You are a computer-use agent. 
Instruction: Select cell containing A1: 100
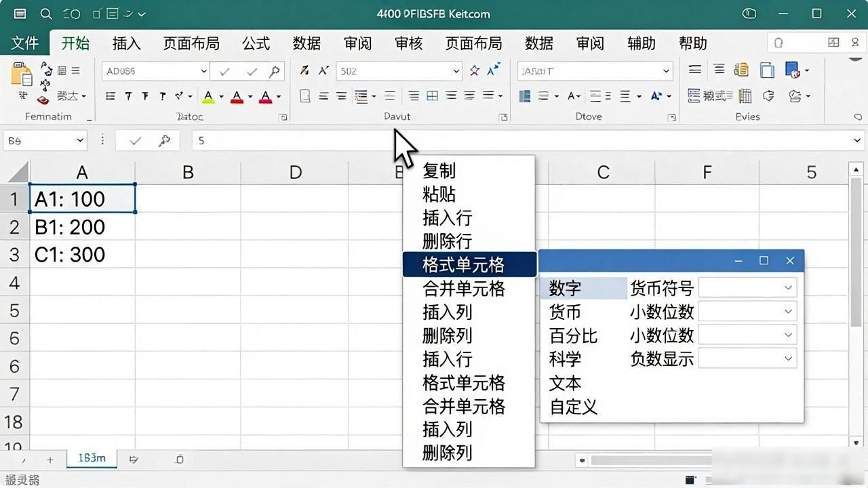pos(82,199)
